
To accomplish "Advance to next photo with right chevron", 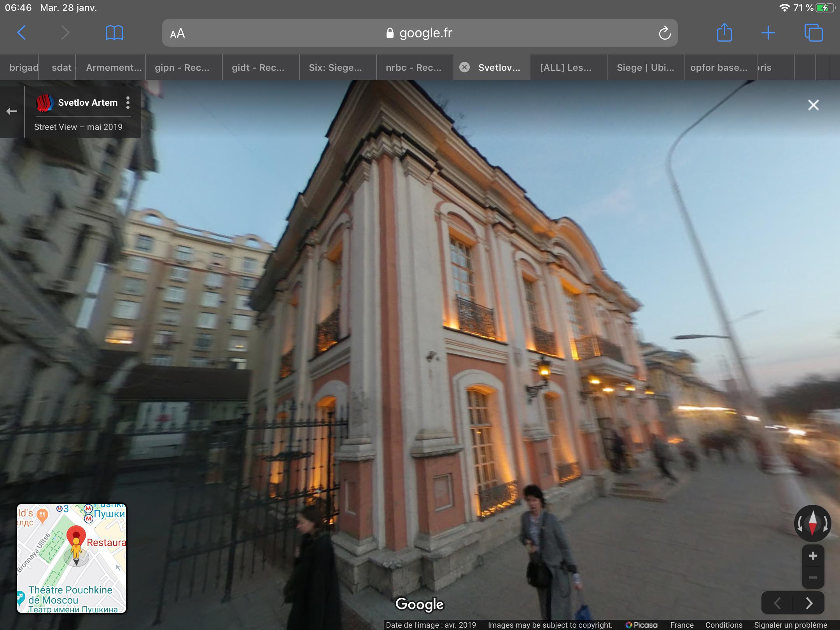I will [809, 603].
